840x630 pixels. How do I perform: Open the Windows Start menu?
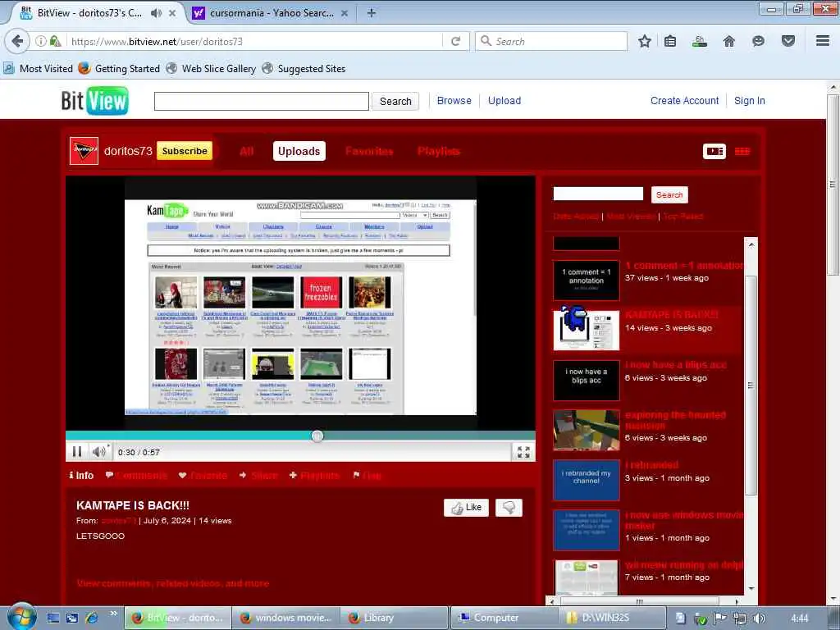pos(21,617)
